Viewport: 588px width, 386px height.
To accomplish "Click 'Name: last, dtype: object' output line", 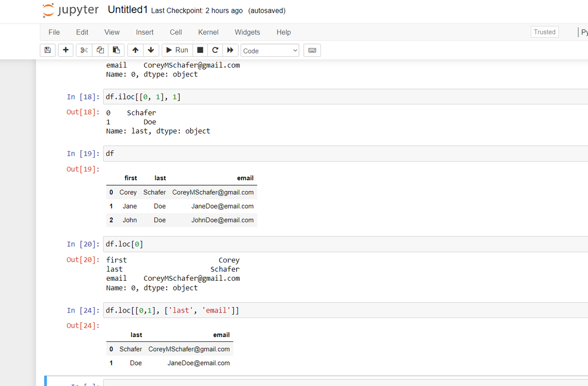I will 158,131.
